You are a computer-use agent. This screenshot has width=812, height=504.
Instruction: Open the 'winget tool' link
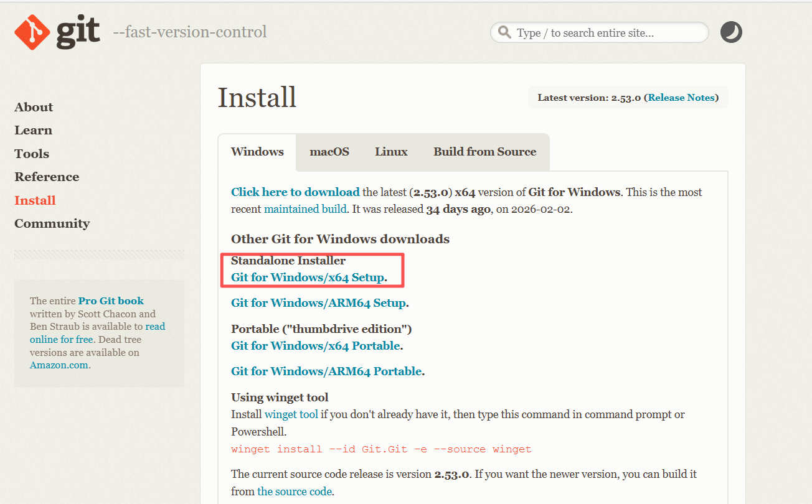coord(291,414)
